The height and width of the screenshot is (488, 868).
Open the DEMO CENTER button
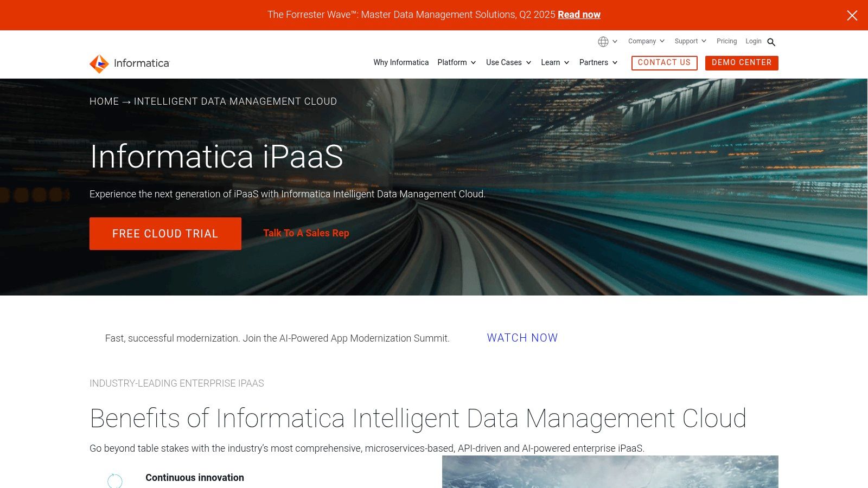pos(742,63)
